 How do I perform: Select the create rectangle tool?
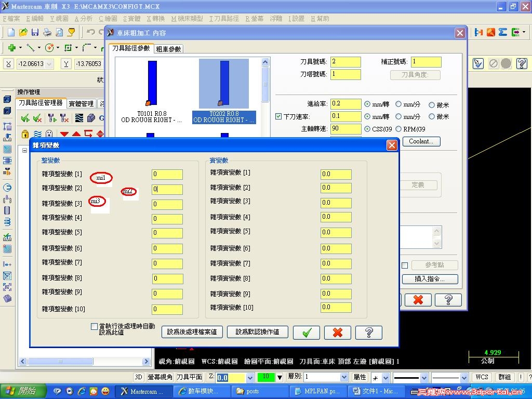(68, 48)
